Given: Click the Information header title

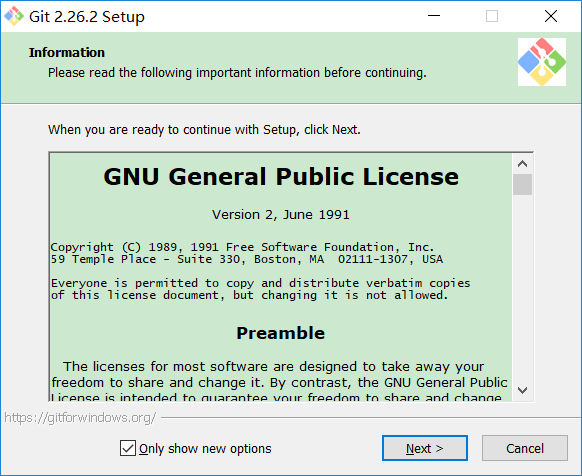Looking at the screenshot, I should [x=67, y=52].
